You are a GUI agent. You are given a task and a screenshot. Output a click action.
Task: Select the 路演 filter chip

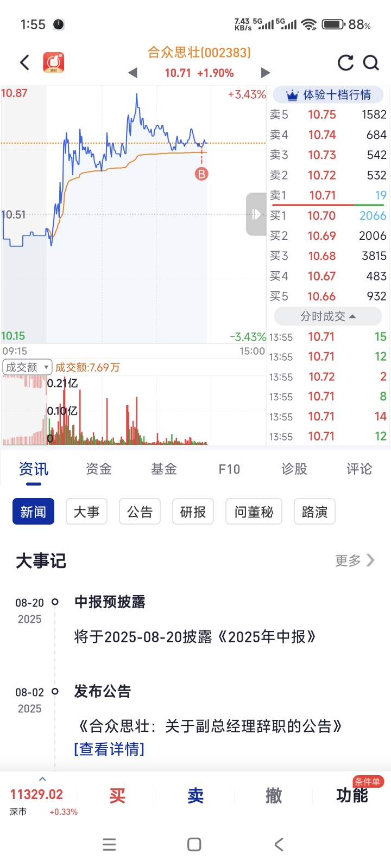(314, 512)
